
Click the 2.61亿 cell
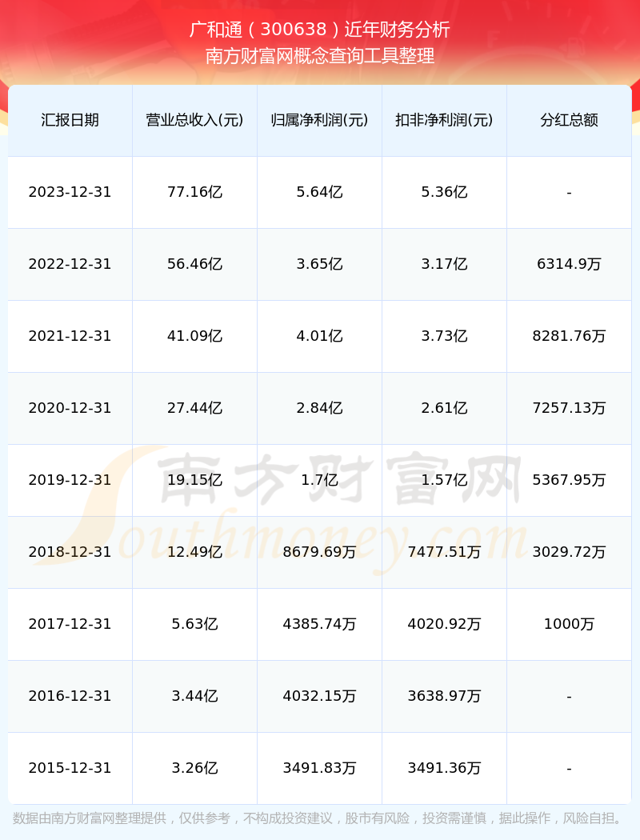445,408
